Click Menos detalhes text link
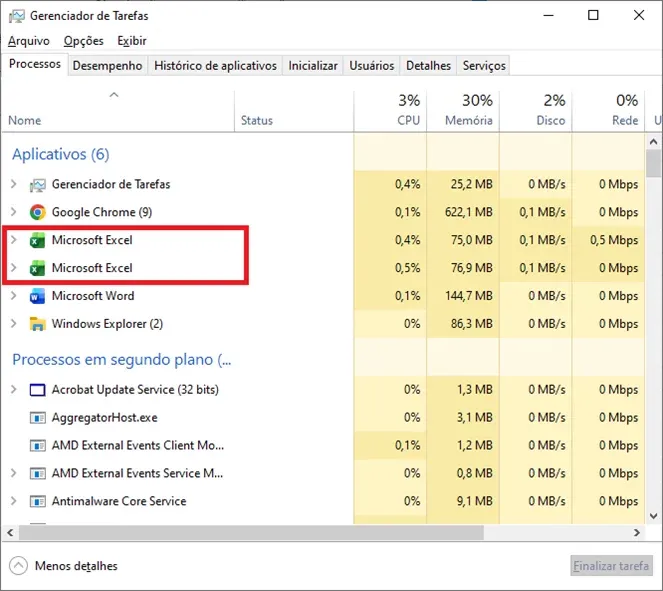 click(x=76, y=566)
